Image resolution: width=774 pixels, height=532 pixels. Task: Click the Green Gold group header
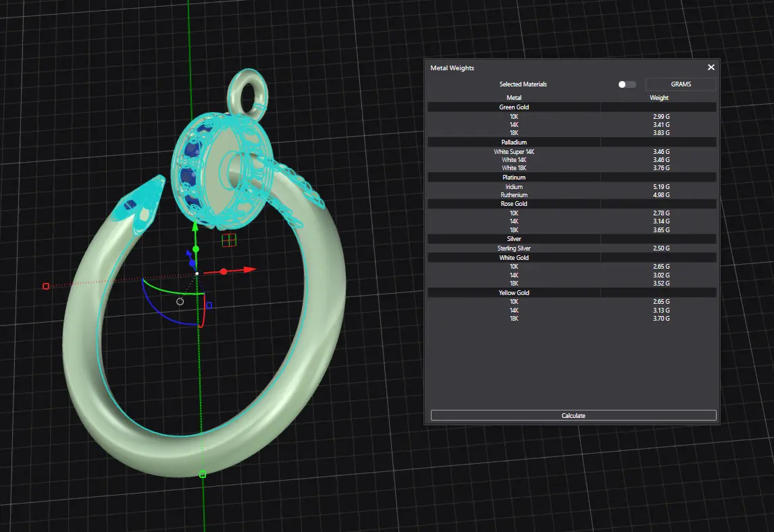(514, 107)
